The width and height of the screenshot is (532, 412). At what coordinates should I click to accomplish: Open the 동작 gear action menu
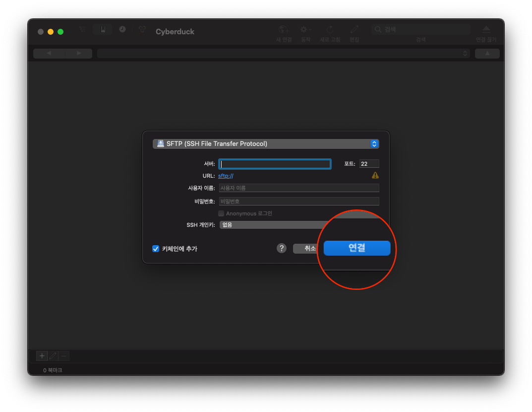point(306,30)
